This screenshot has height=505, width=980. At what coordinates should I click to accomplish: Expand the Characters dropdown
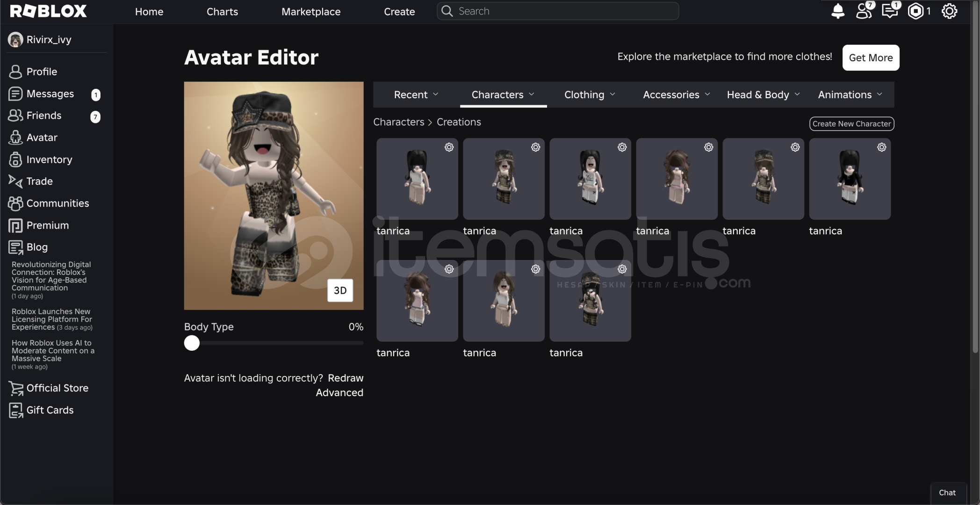[x=503, y=94]
